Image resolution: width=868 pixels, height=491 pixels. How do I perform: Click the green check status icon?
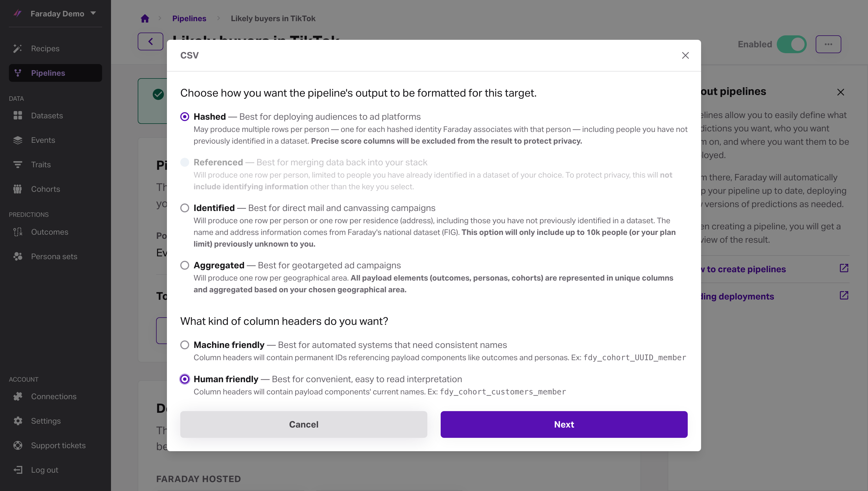pos(158,94)
